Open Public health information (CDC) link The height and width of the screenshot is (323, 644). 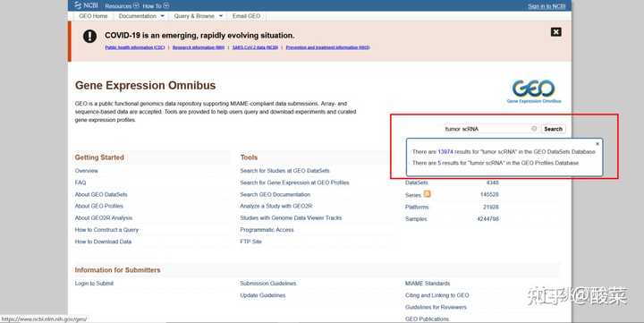pyautogui.click(x=135, y=47)
